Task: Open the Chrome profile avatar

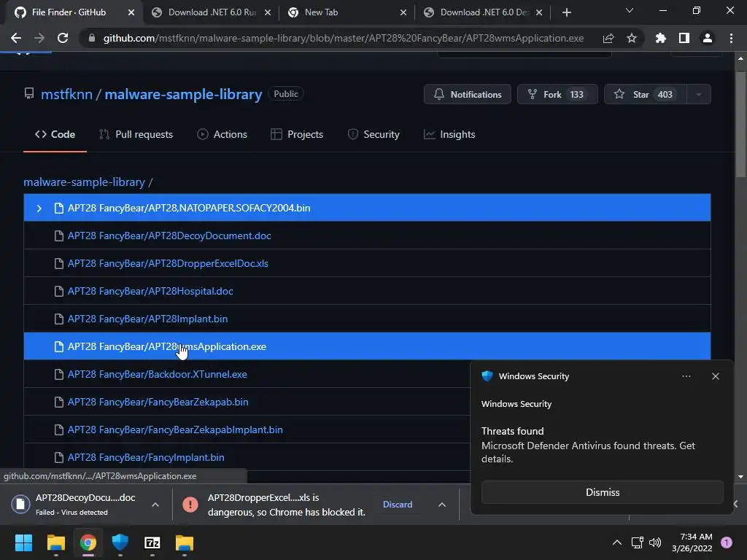Action: 708,38
